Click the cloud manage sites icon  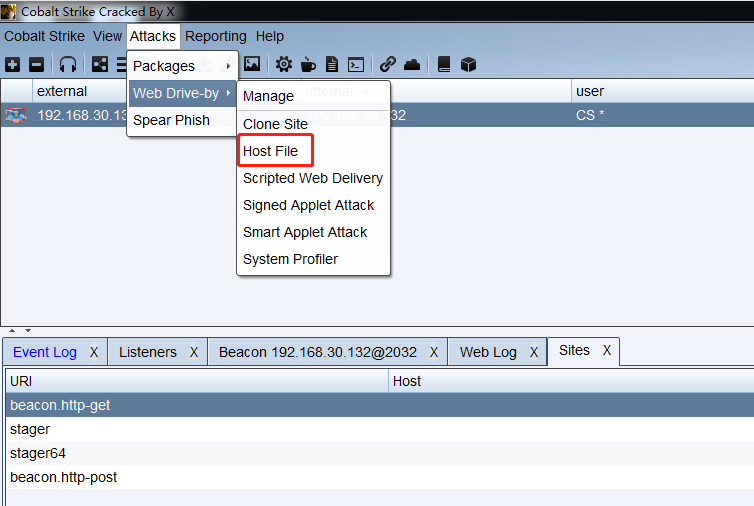click(412, 64)
